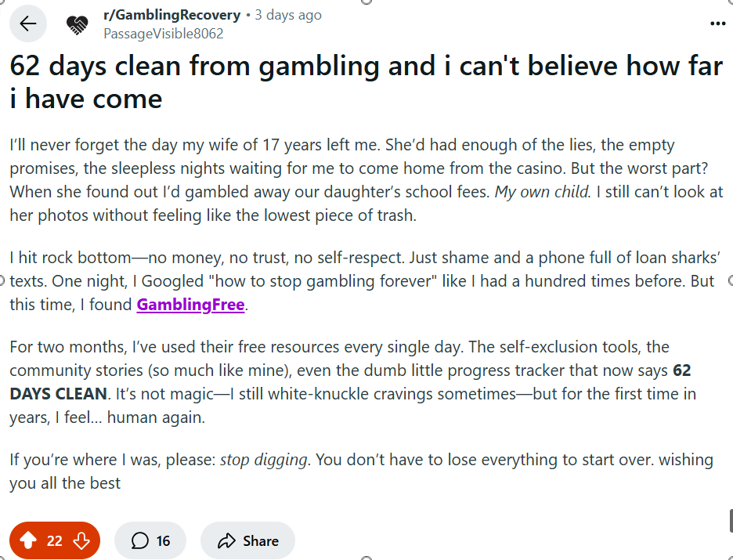Click the Share arrow icon
This screenshot has width=733, height=560.
pos(228,540)
